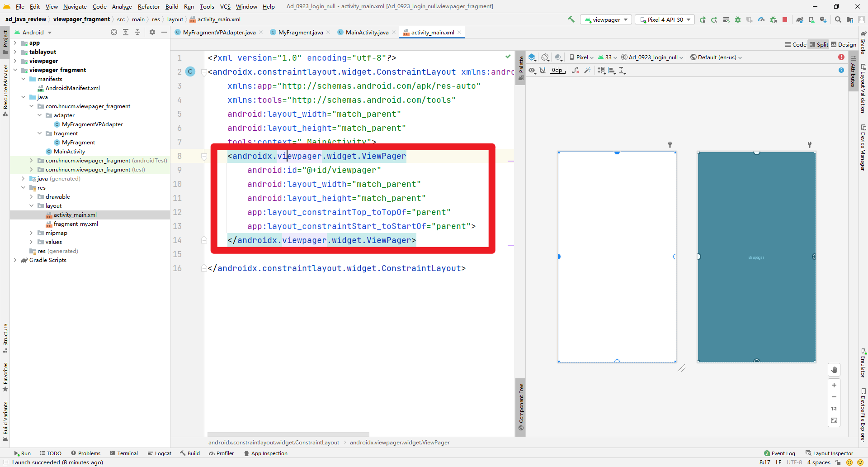Open Project Structure icon

(850, 19)
